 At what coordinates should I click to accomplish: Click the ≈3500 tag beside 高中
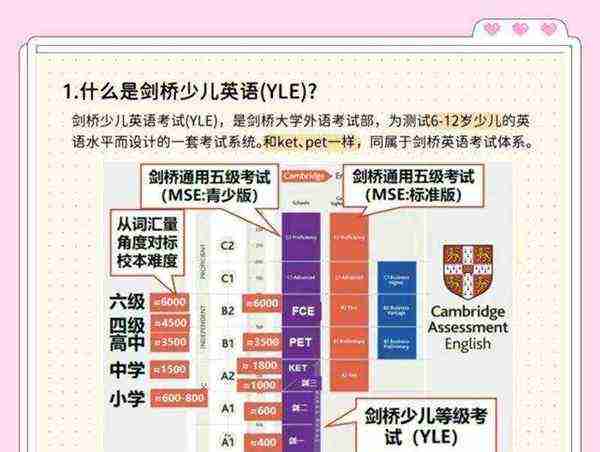[170, 342]
